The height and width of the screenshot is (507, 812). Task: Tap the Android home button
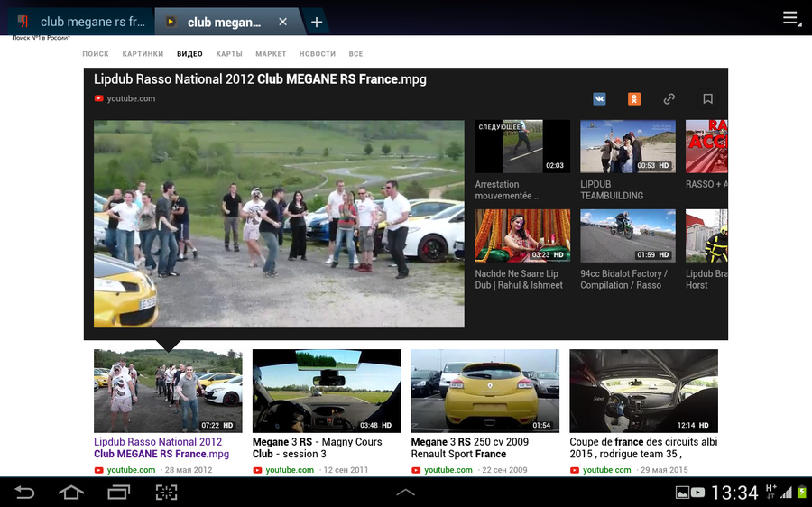[x=71, y=492]
